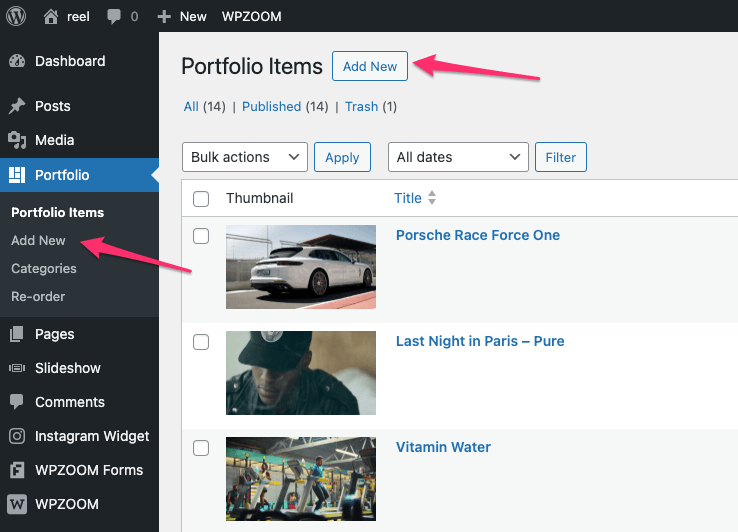Expand the All dates dropdown
The width and height of the screenshot is (738, 532).
(457, 157)
